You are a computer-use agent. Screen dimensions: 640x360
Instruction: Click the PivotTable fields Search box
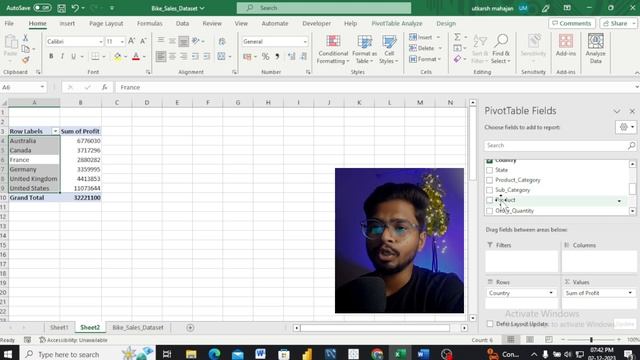coord(560,145)
